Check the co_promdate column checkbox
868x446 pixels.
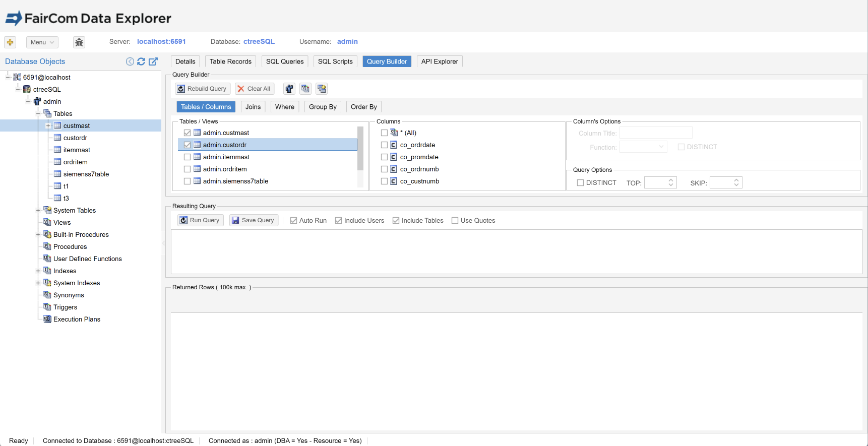[x=384, y=157]
